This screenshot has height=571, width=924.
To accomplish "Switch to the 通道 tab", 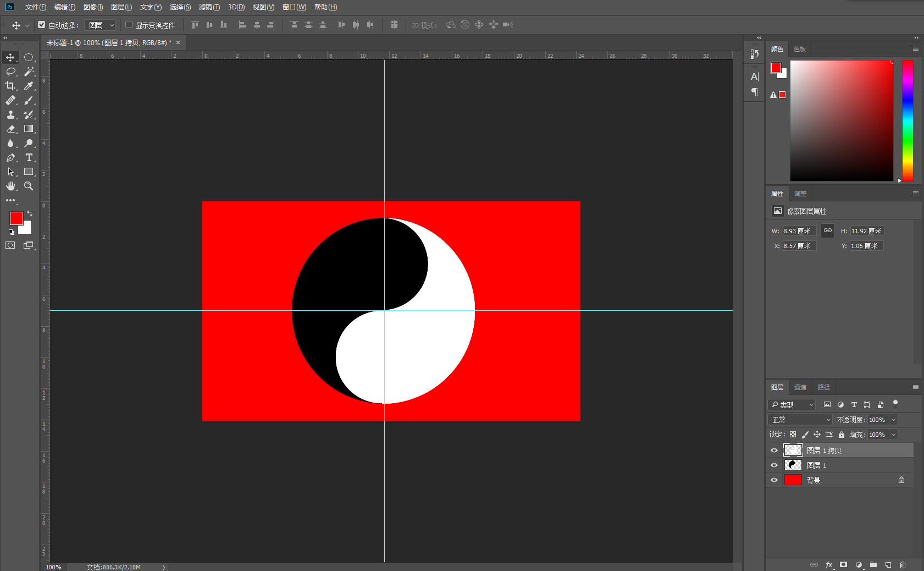I will click(x=800, y=387).
